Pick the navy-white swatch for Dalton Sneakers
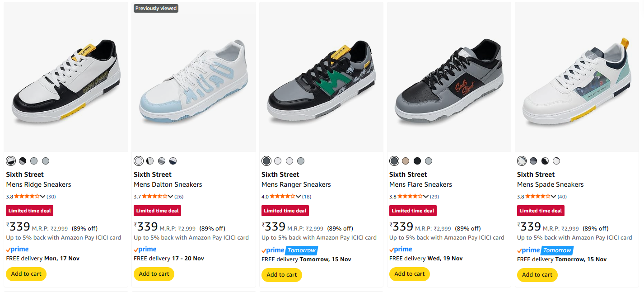This screenshot has width=644, height=292. pyautogui.click(x=173, y=161)
